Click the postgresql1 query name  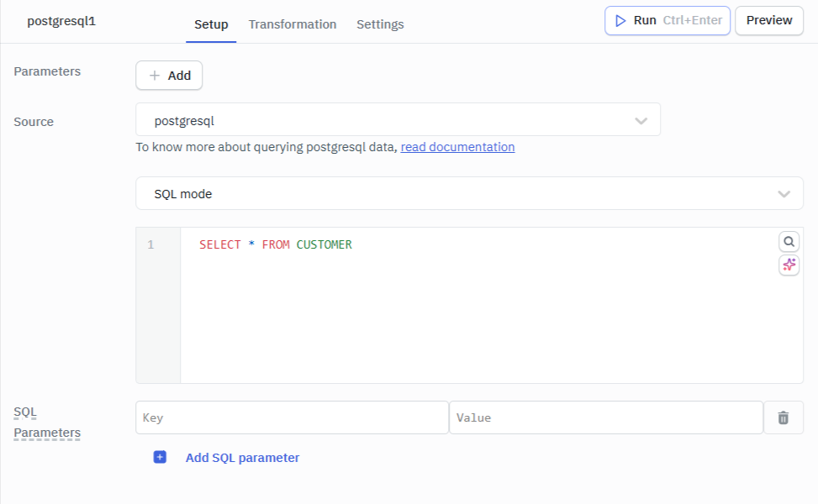[x=61, y=21]
